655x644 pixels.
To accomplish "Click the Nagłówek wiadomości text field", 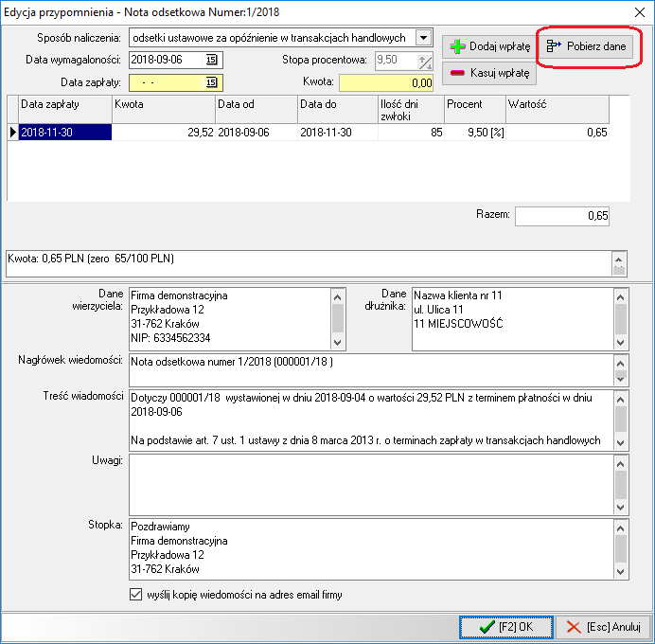I will point(369,368).
